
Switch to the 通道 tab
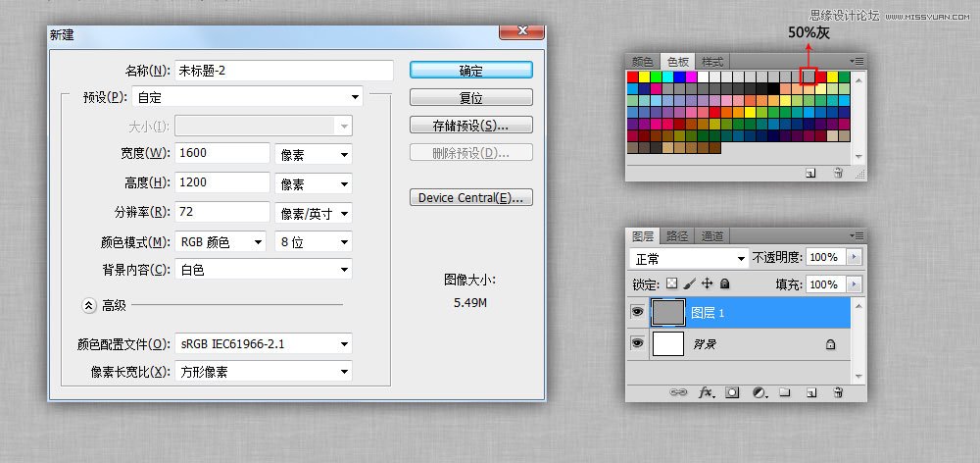711,235
